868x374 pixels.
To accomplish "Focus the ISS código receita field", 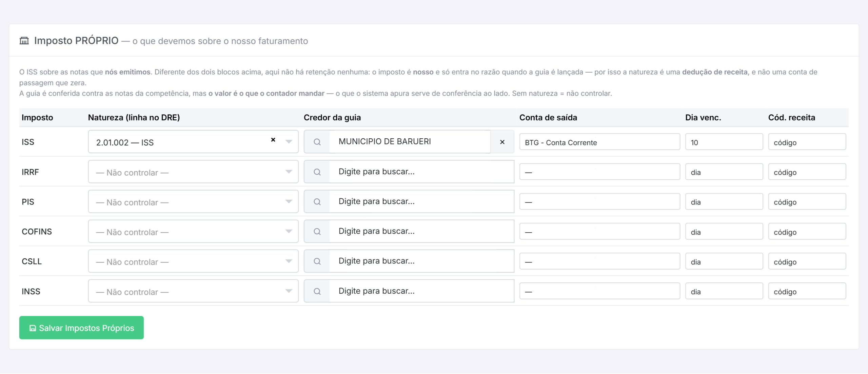I will [x=807, y=142].
